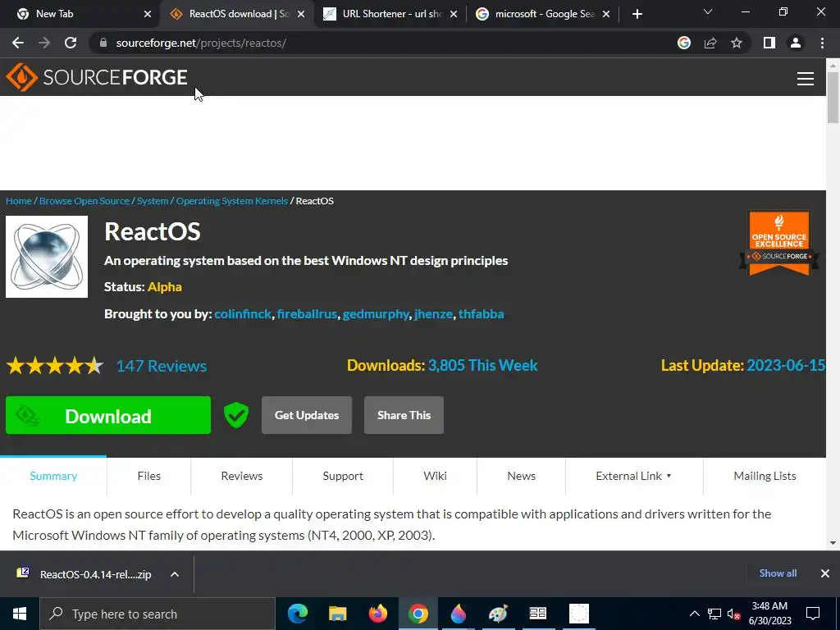Launch Firefox from taskbar

[377, 614]
